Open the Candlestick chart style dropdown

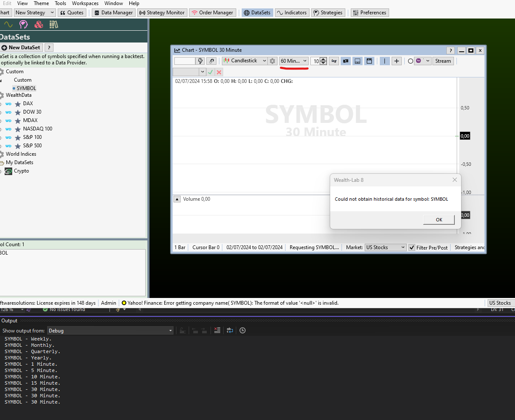click(245, 61)
